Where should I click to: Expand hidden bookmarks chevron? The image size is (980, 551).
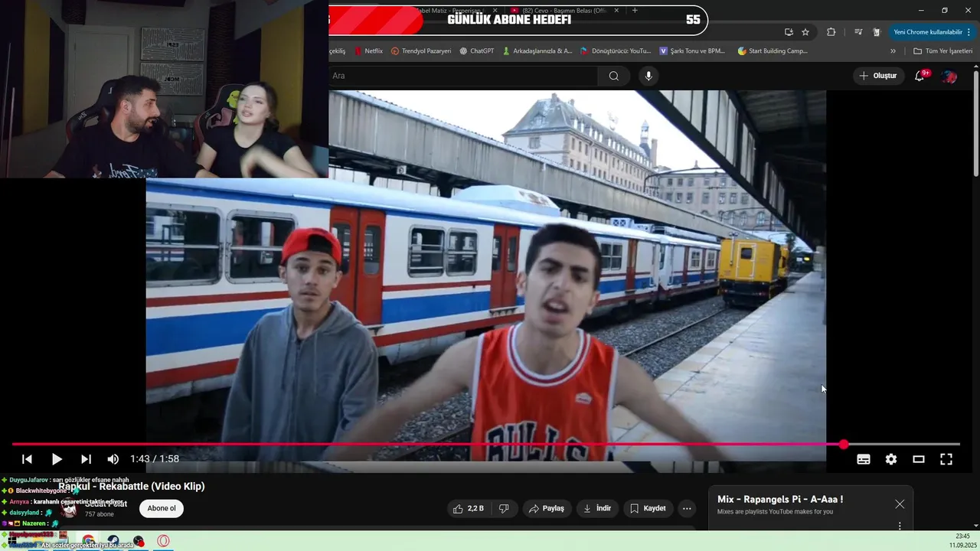(x=893, y=51)
